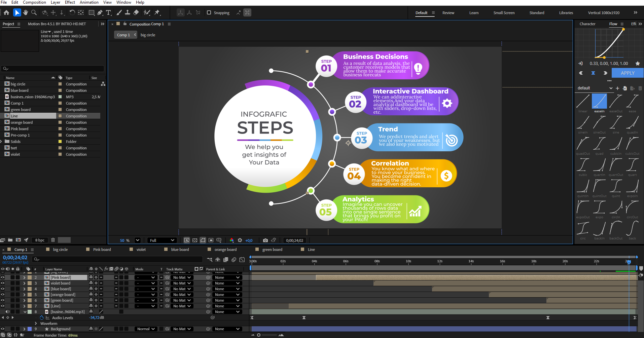Open the default preset dropdown in Flow
This screenshot has height=338, width=644.
(595, 88)
